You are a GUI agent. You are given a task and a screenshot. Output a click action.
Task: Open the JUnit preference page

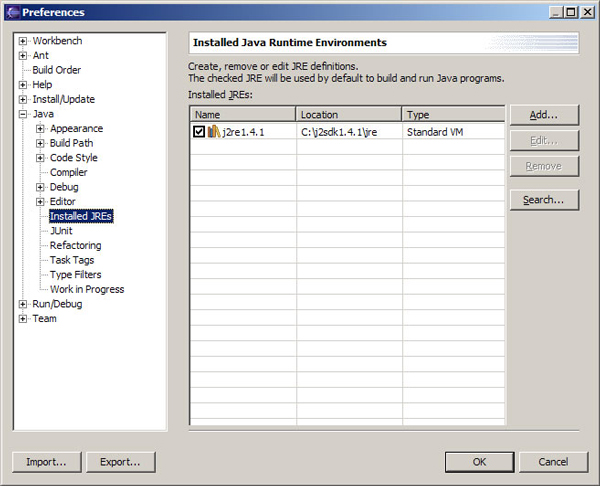[61, 231]
